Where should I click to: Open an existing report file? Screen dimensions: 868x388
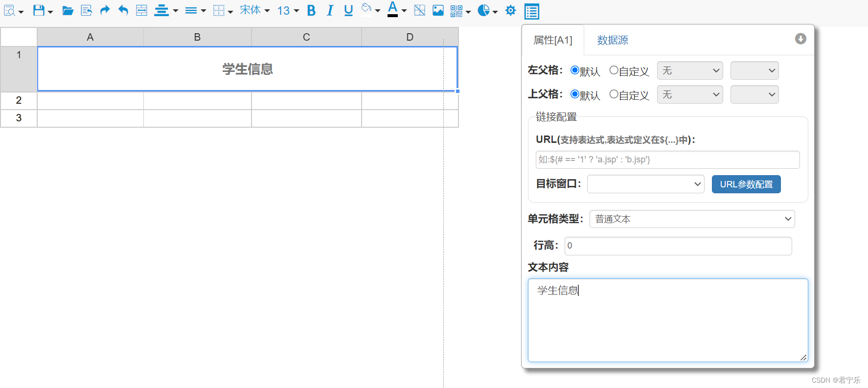(x=68, y=10)
